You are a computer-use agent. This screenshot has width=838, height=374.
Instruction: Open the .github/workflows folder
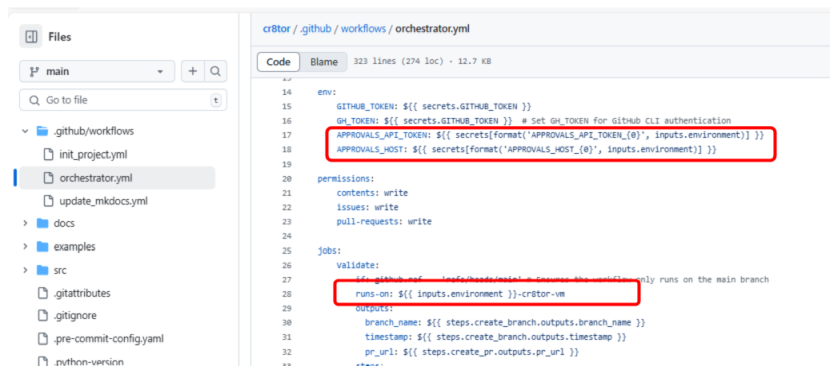(94, 131)
